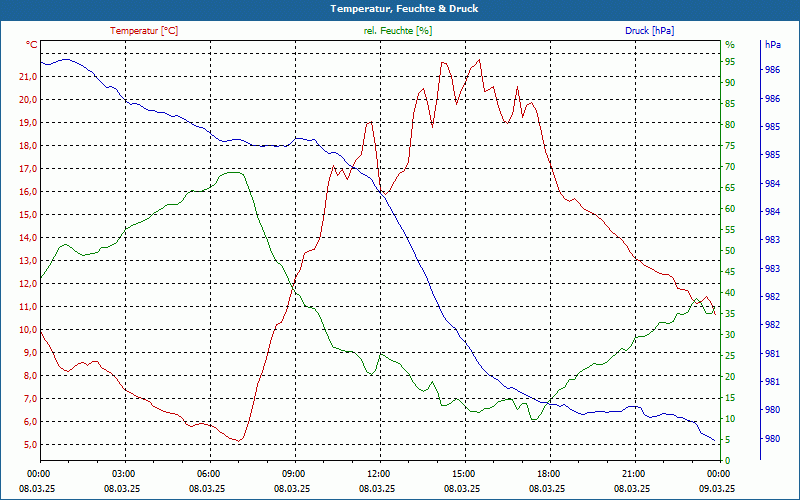The height and width of the screenshot is (500, 800).
Task: Click '80' on the green humidity axis
Action: [x=731, y=124]
